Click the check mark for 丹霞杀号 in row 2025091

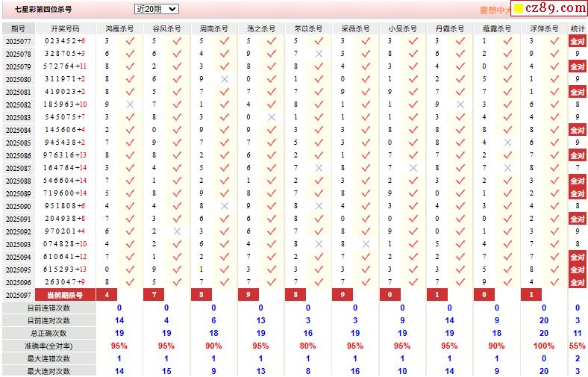[460, 219]
